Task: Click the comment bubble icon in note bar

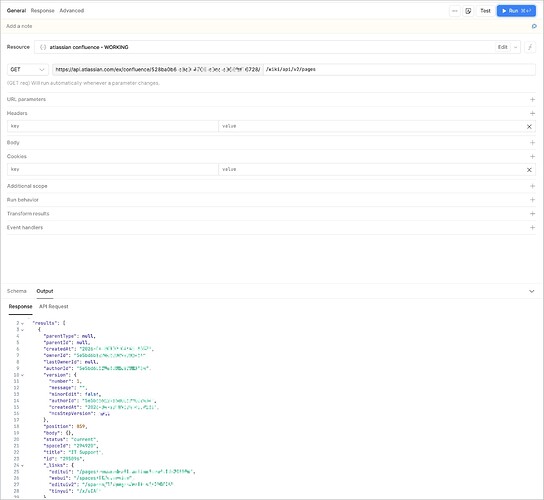Action: tap(534, 26)
